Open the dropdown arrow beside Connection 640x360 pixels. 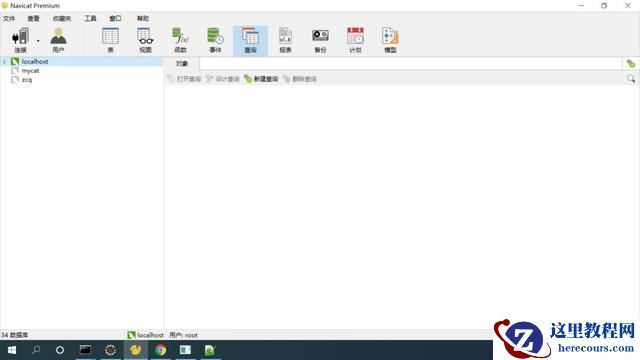point(38,41)
